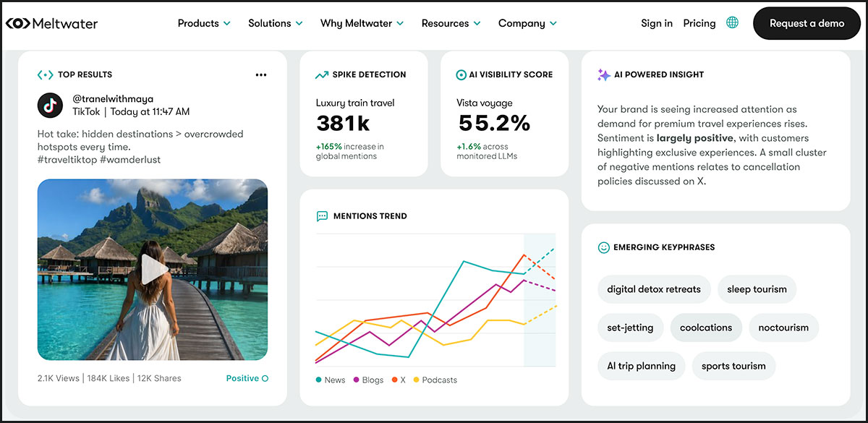Click the Request a demo button
Image resolution: width=868 pixels, height=423 pixels.
click(x=807, y=23)
